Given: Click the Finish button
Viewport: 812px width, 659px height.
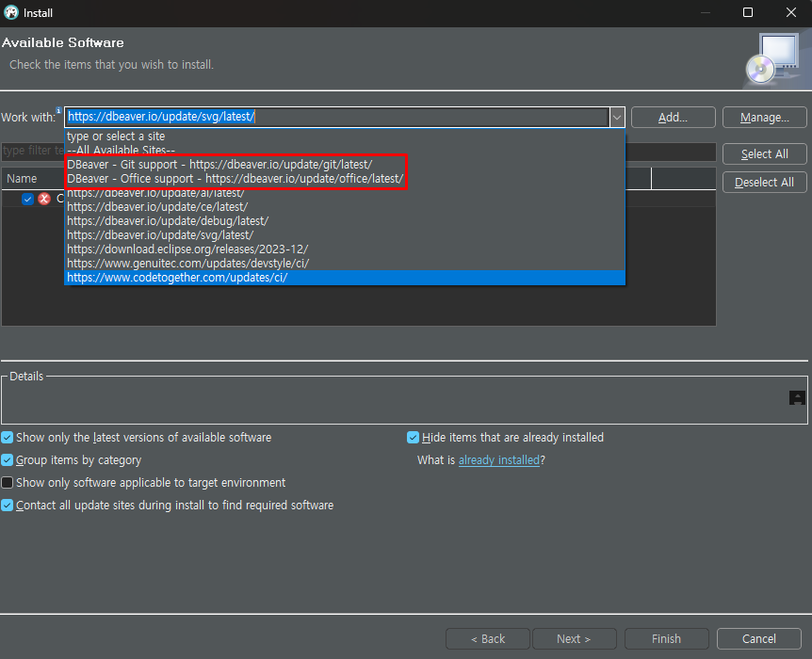Looking at the screenshot, I should point(667,639).
